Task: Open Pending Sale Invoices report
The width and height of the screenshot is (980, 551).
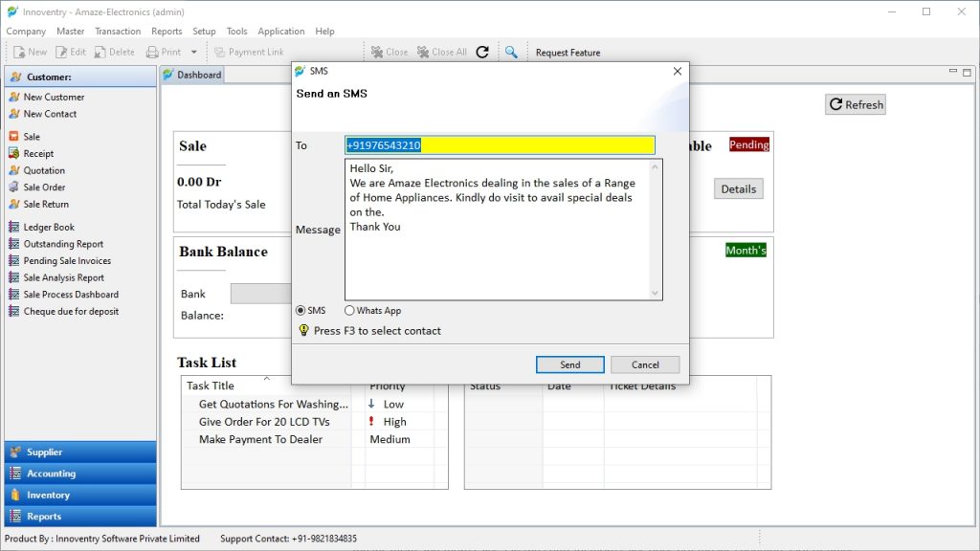Action: click(67, 260)
